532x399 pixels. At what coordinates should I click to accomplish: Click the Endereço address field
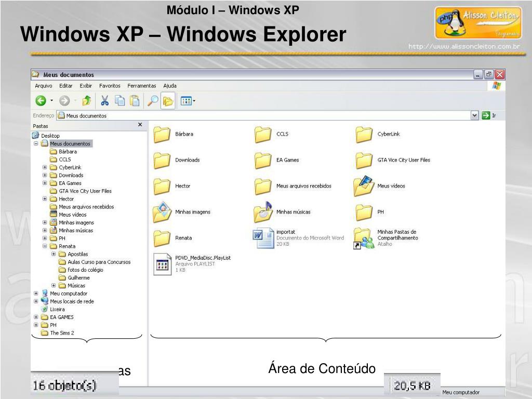pyautogui.click(x=263, y=116)
